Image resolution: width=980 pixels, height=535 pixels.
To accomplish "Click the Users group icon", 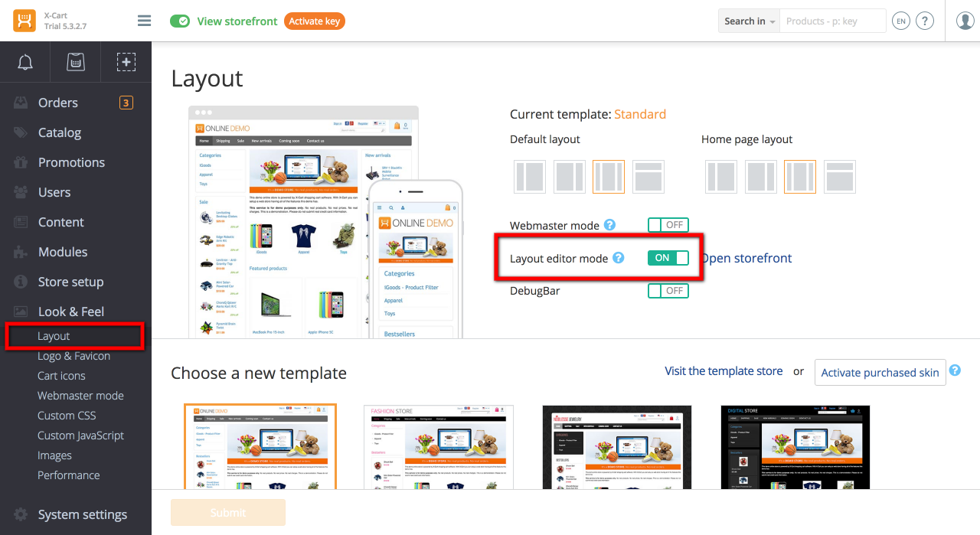I will (21, 192).
